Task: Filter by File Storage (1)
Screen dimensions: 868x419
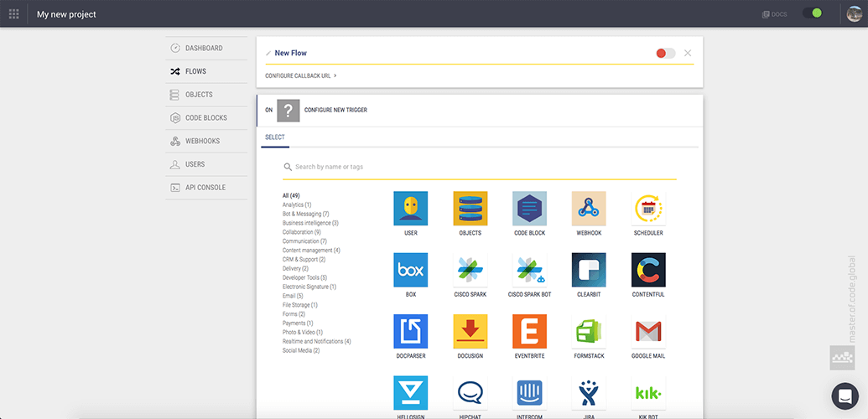Action: (x=300, y=305)
